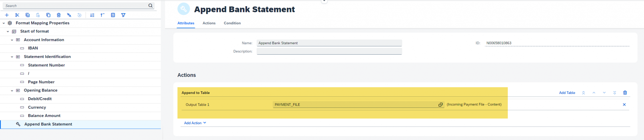Cut selected node with the scissors icon
644x140 pixels.
pos(17,15)
